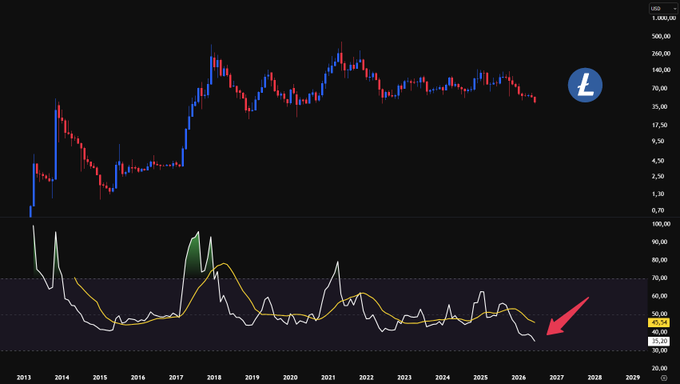Click the 260,00 price axis label
Screen dimensions: 680x384
pos(661,54)
